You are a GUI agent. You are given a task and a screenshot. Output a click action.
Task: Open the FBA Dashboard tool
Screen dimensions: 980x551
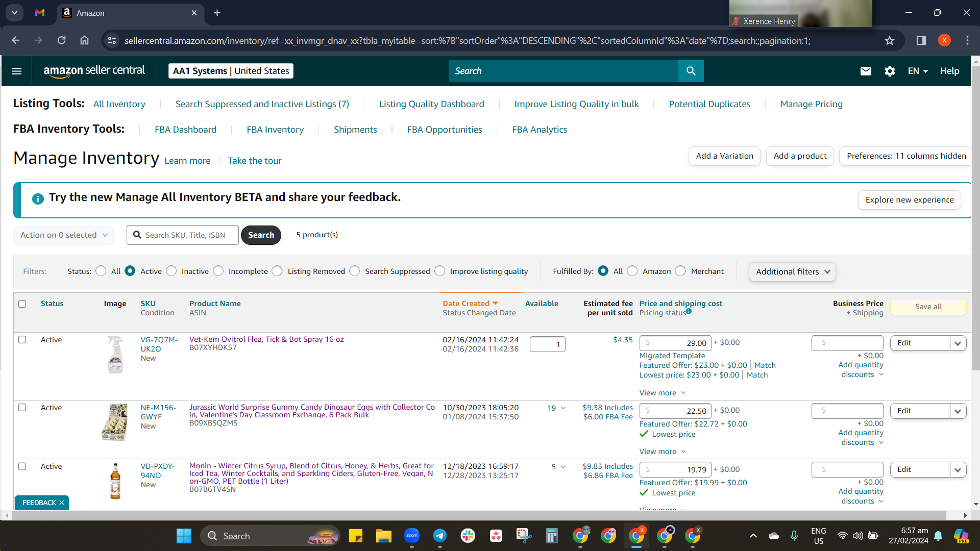(x=186, y=130)
